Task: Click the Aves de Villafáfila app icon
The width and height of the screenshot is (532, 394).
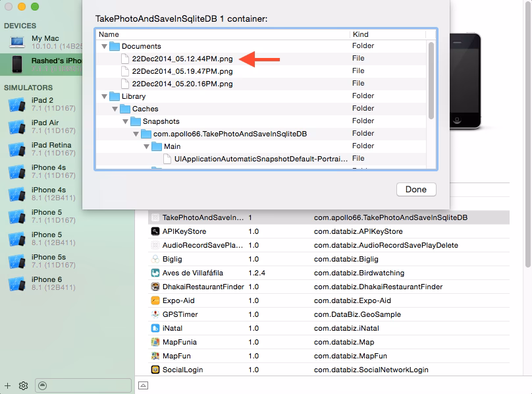Action: point(155,273)
